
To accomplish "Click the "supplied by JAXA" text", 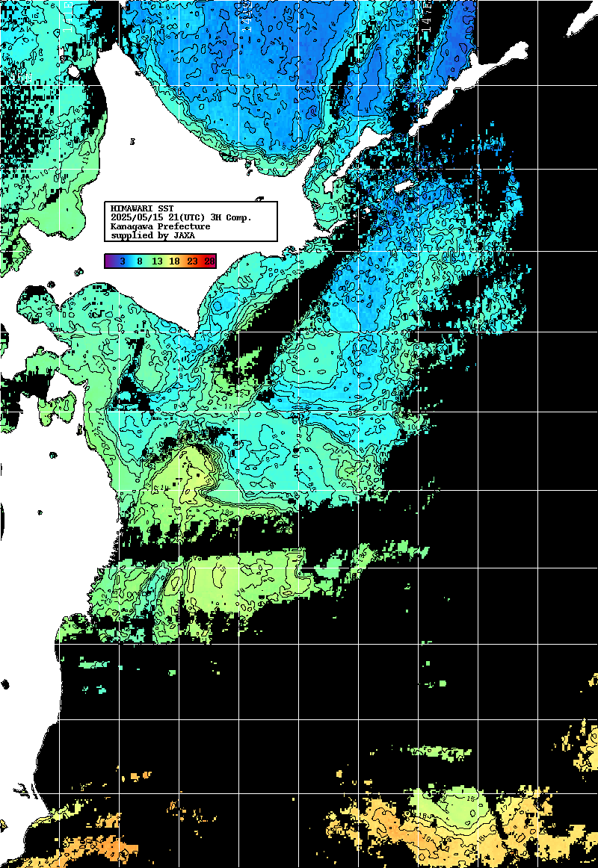I will (152, 235).
